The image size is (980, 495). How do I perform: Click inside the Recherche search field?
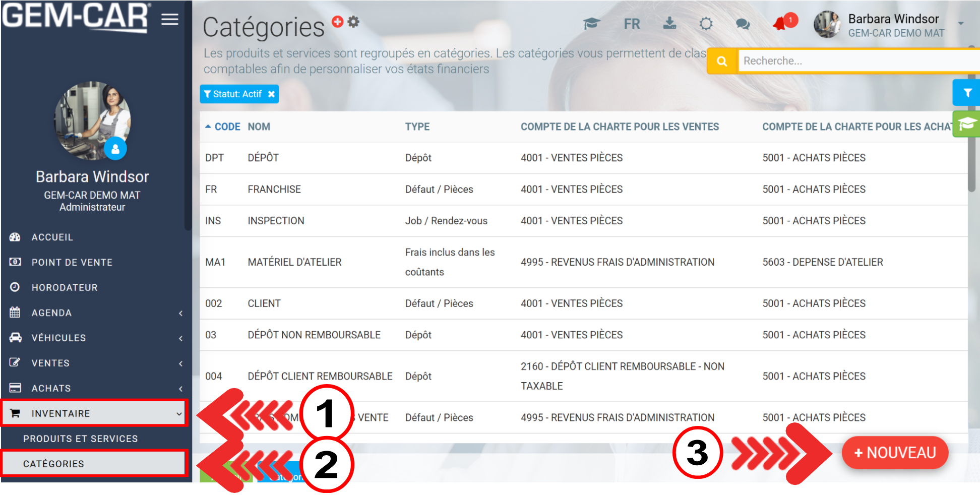pyautogui.click(x=857, y=61)
